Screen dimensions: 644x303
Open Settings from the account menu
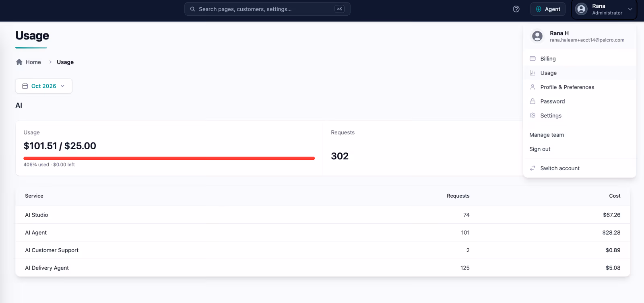point(580,115)
